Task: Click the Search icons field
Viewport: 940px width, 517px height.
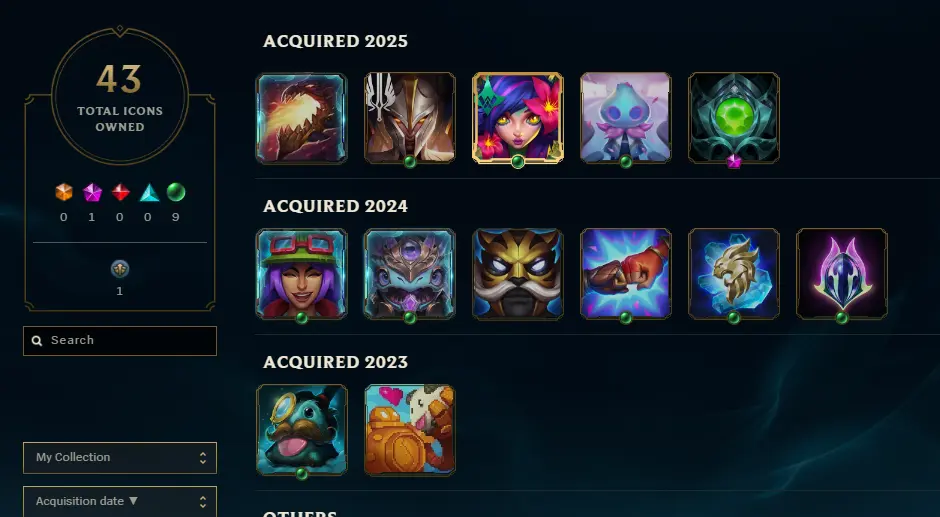Action: (x=120, y=341)
